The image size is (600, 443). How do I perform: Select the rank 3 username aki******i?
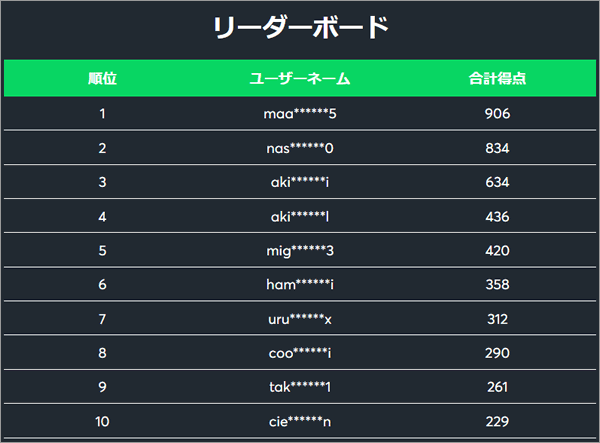click(x=300, y=182)
